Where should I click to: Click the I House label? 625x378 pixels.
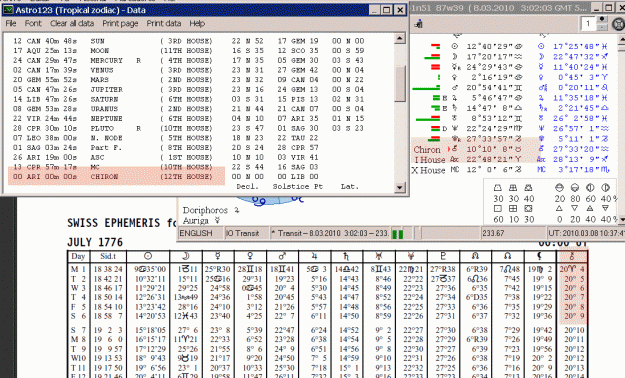coord(429,159)
